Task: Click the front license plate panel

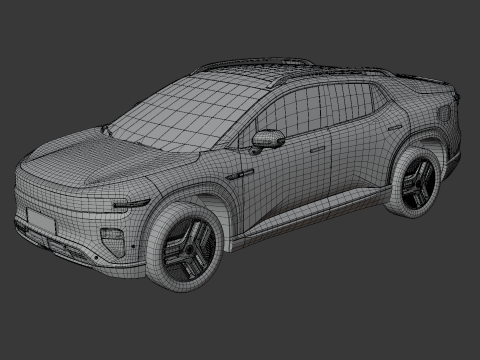Action: 41,220
